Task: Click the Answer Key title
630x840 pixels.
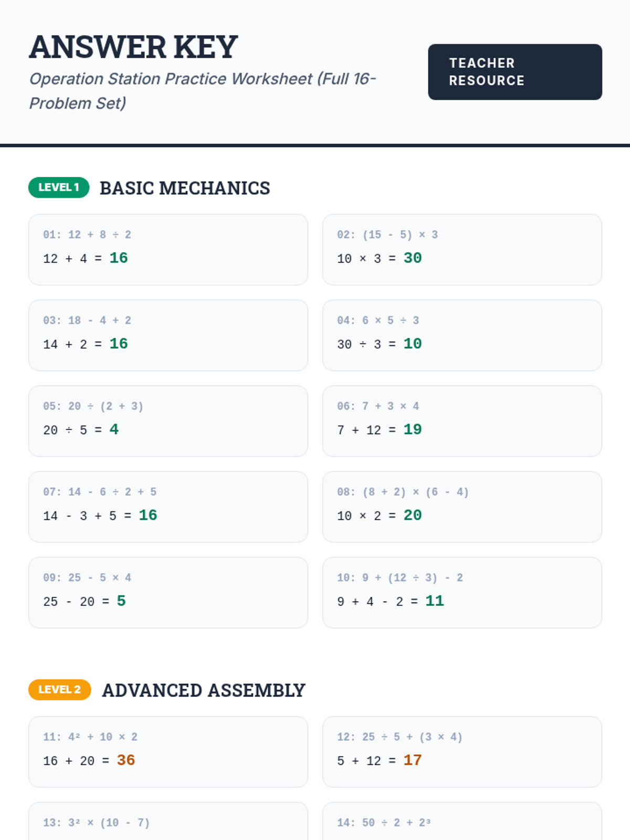Action: tap(133, 47)
